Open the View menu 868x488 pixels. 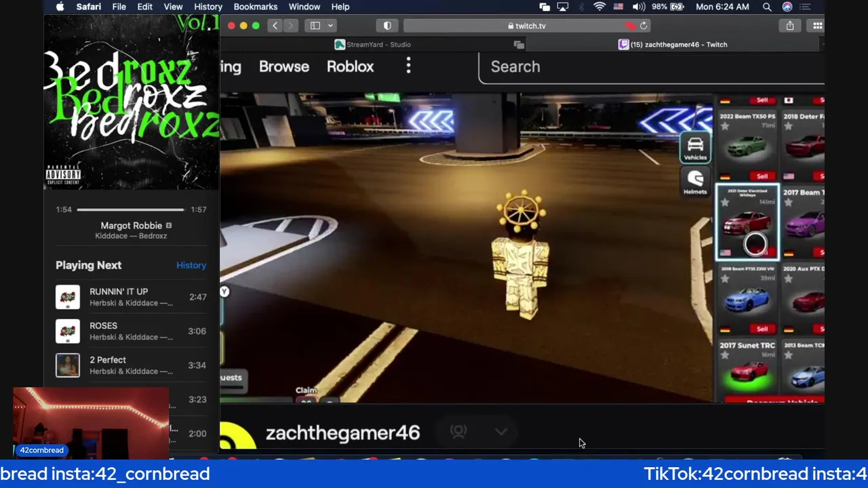pos(173,7)
